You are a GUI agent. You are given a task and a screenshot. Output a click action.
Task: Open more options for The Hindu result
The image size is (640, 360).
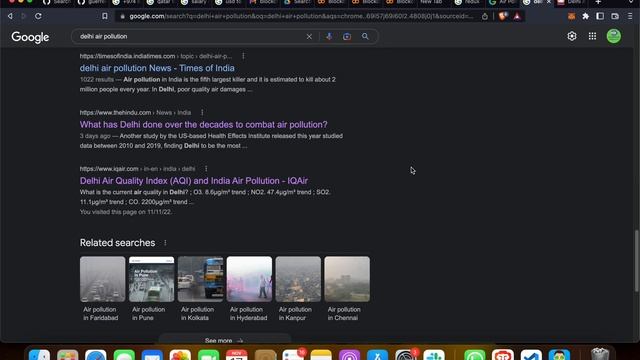[x=202, y=112]
